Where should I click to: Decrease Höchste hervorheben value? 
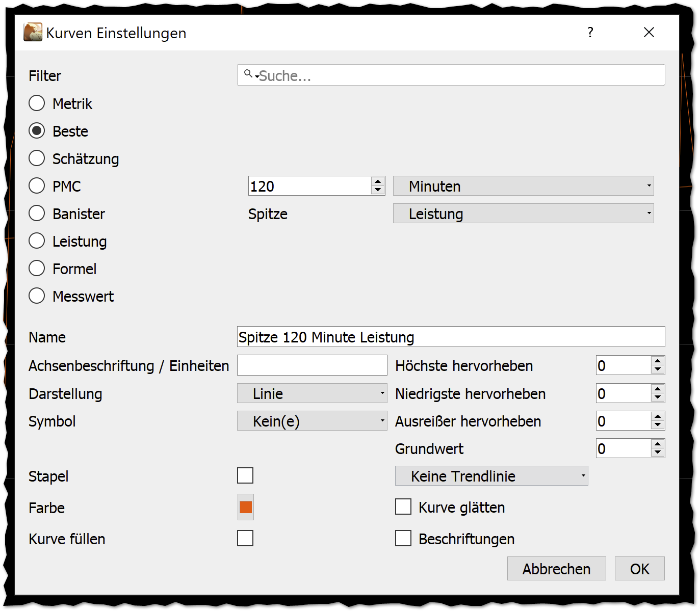click(658, 369)
